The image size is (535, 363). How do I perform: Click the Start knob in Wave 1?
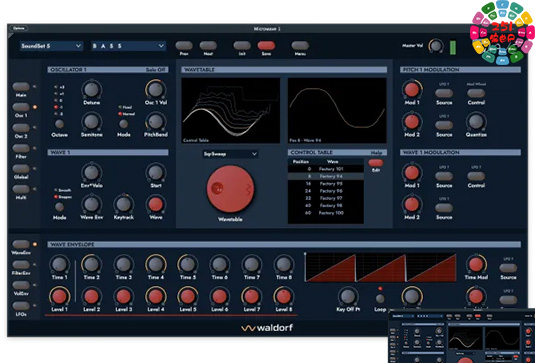tap(156, 172)
